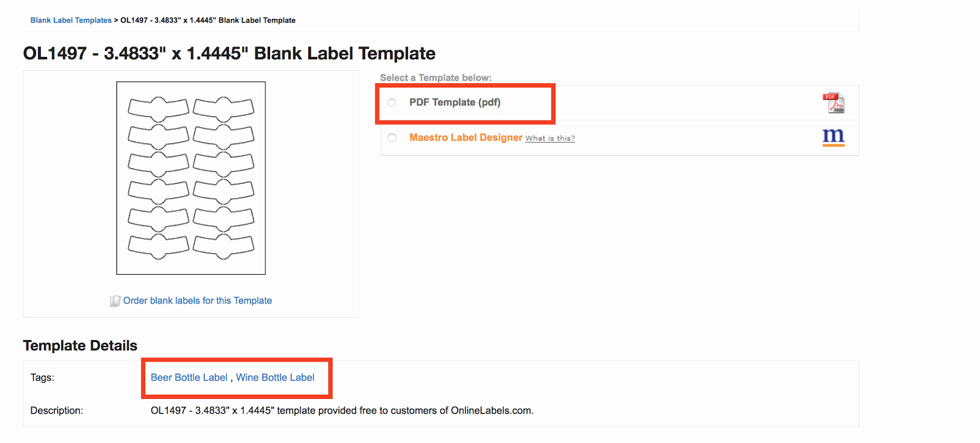The height and width of the screenshot is (443, 980).
Task: Click the OL1497 Blank Label Template page heading
Action: [x=229, y=53]
